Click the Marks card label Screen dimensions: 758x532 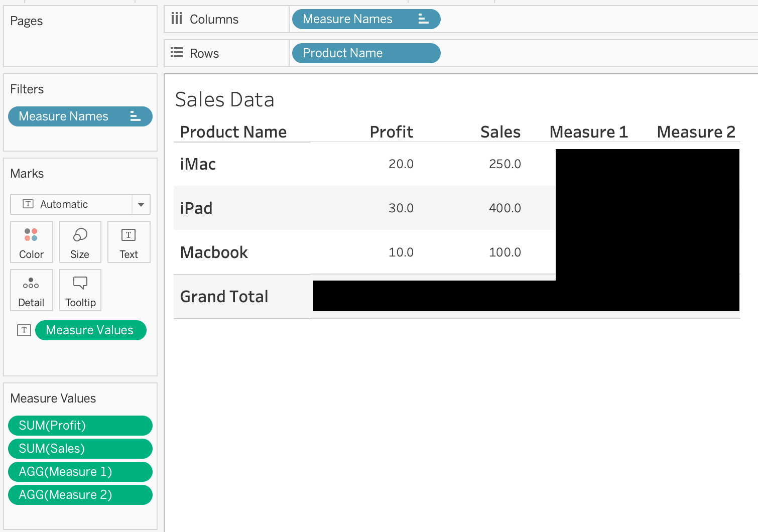(x=27, y=174)
